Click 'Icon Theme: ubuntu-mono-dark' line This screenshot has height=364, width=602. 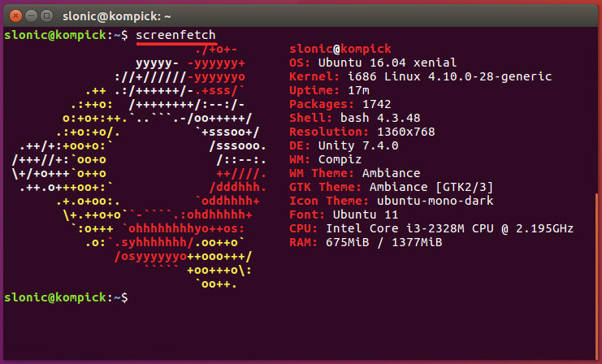point(392,201)
